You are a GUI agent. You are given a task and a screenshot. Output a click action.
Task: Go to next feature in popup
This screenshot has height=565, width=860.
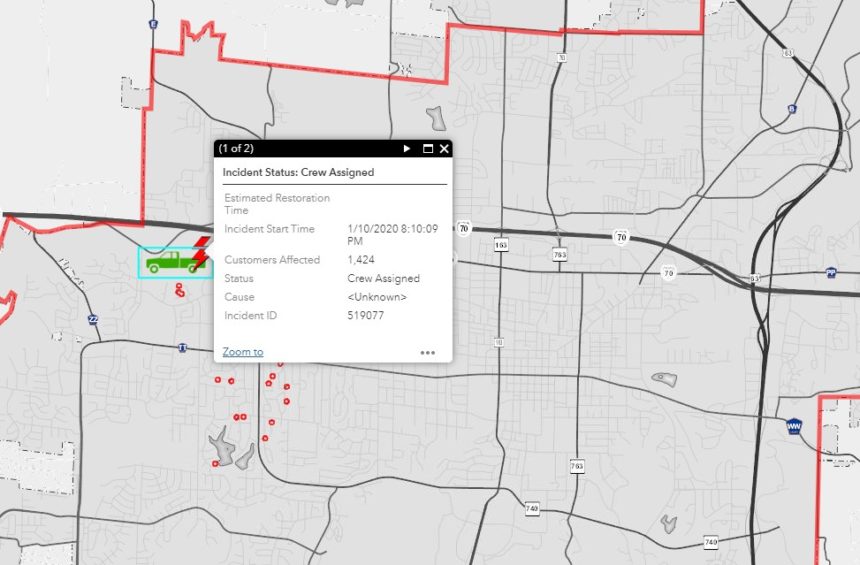[x=407, y=148]
